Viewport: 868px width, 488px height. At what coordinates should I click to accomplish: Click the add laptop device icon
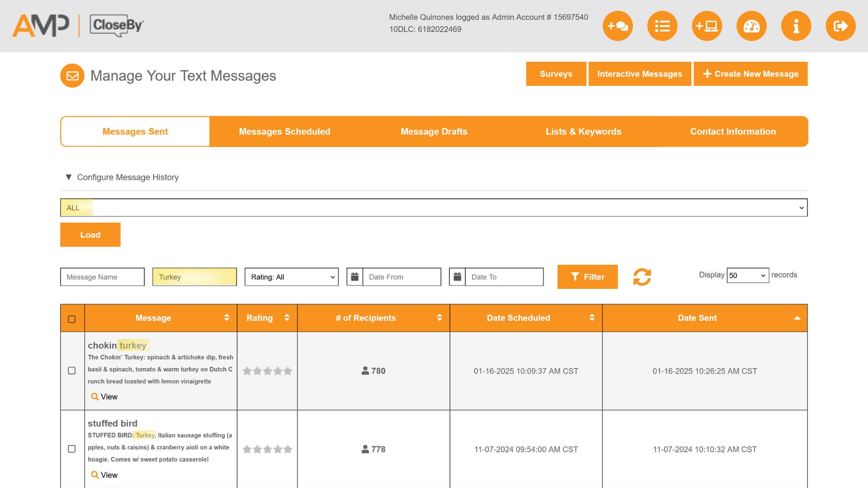[x=707, y=26]
